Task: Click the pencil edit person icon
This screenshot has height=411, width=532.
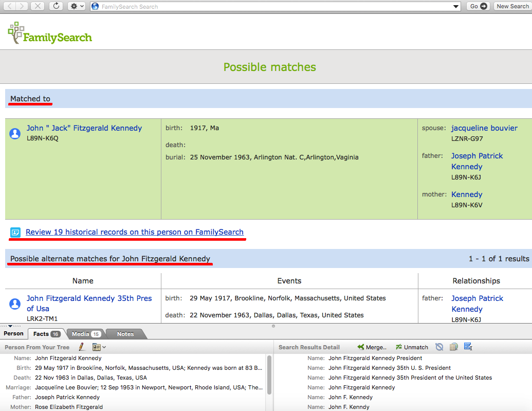Action: pos(82,347)
